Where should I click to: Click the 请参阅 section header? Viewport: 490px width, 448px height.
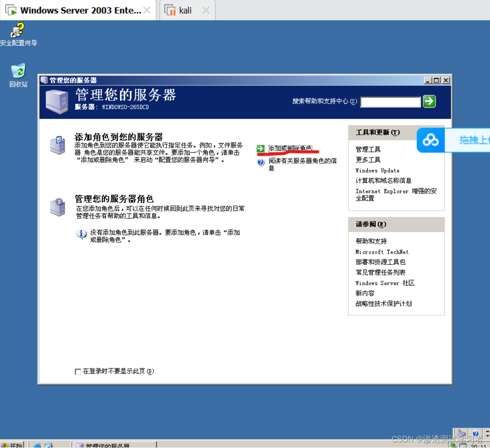coord(396,224)
